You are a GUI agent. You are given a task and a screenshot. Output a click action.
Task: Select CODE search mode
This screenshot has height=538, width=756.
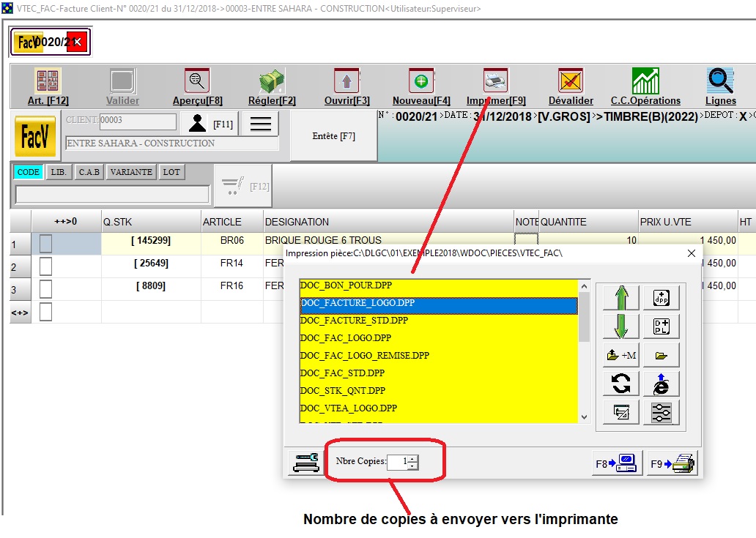(28, 172)
